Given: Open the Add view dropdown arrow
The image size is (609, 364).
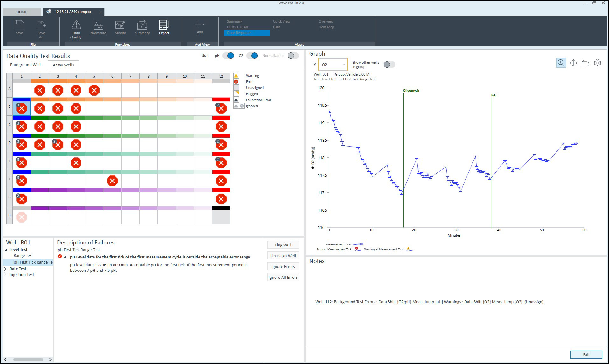Looking at the screenshot, I should pyautogui.click(x=204, y=24).
